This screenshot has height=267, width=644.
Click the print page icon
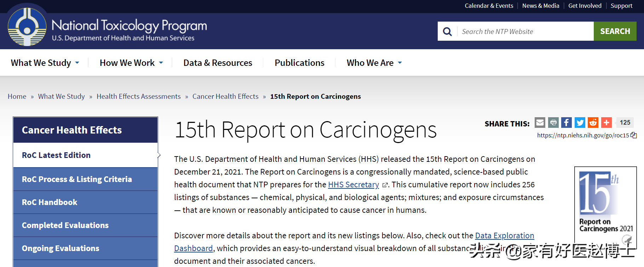click(x=553, y=123)
